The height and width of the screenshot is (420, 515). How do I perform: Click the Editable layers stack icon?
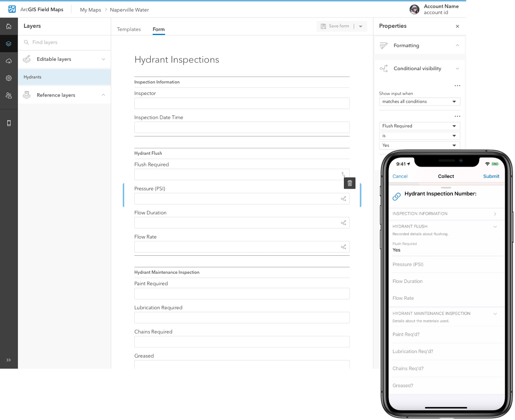tap(27, 59)
